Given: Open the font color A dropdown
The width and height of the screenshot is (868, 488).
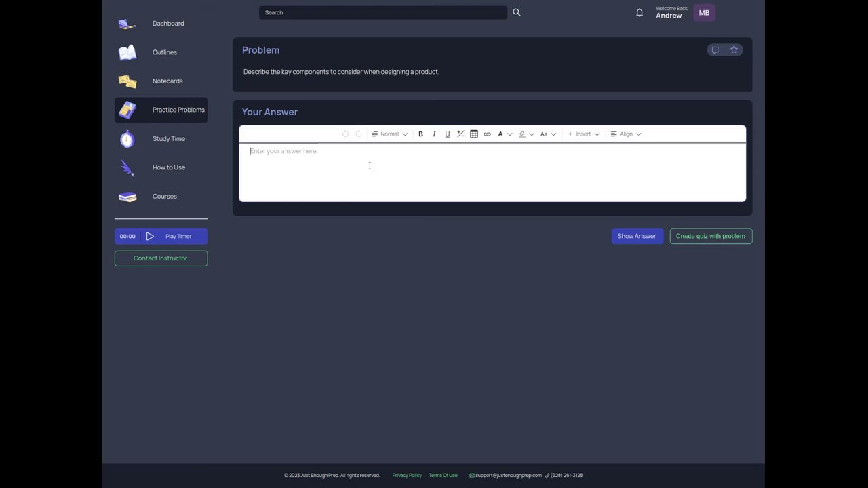Looking at the screenshot, I should pos(505,134).
